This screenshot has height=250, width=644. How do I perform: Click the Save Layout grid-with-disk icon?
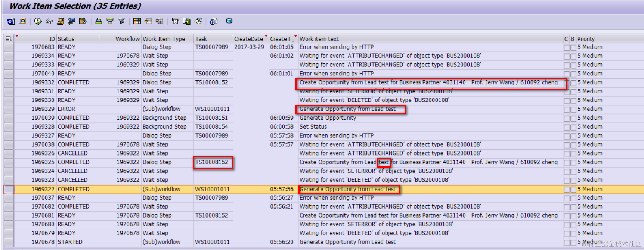[160, 21]
